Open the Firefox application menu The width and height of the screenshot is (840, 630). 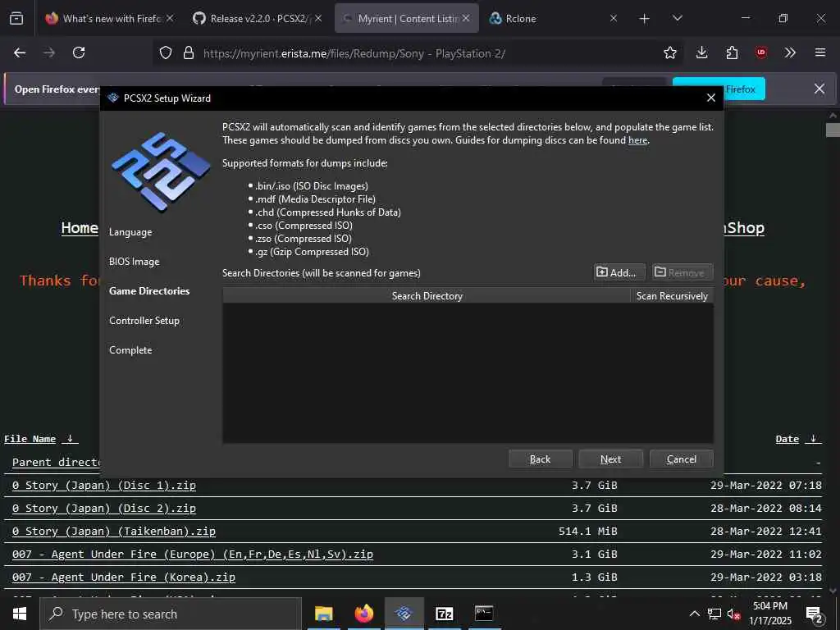coord(820,52)
